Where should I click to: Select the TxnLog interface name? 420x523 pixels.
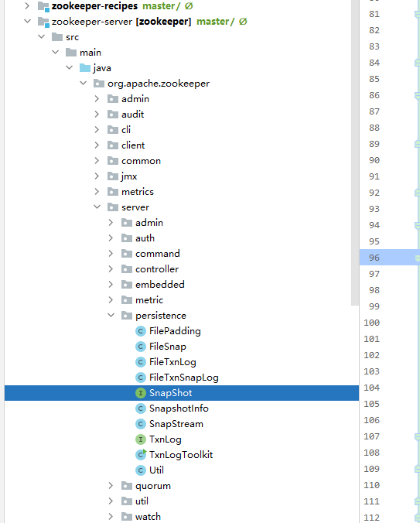pyautogui.click(x=166, y=439)
